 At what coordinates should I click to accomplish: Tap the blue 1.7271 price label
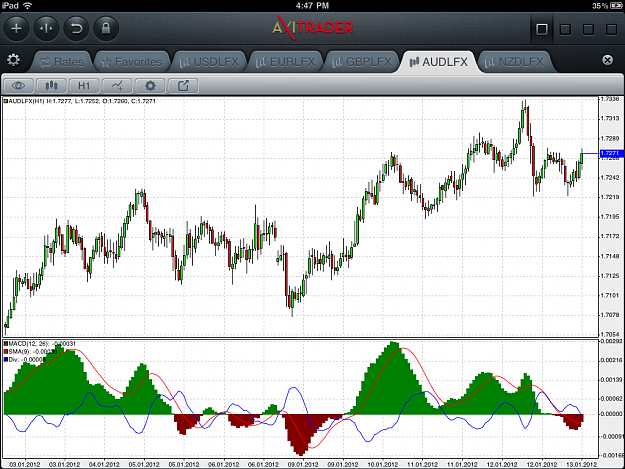coord(611,153)
